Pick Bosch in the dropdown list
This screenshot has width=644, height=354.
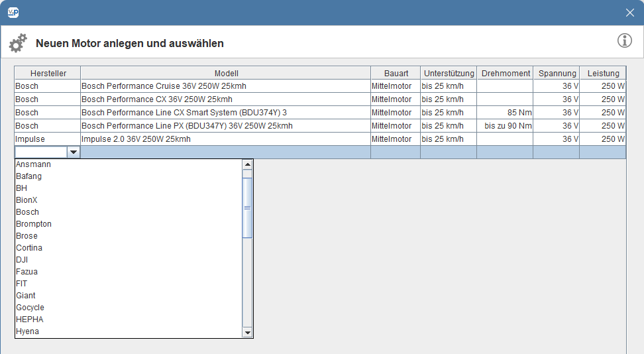point(129,211)
